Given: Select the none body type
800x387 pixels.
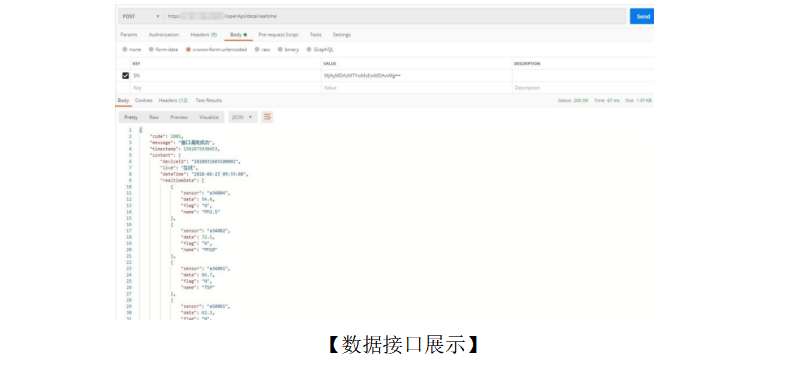Looking at the screenshot, I should click(132, 49).
